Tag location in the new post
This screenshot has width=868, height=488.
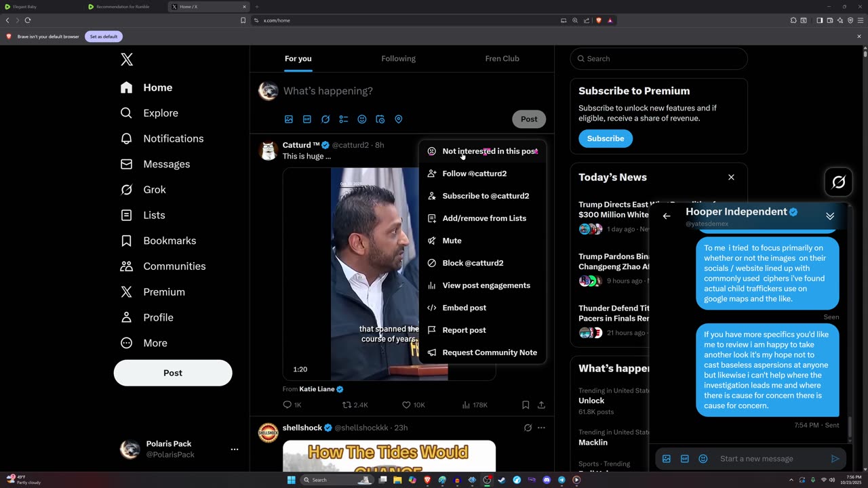tap(399, 119)
